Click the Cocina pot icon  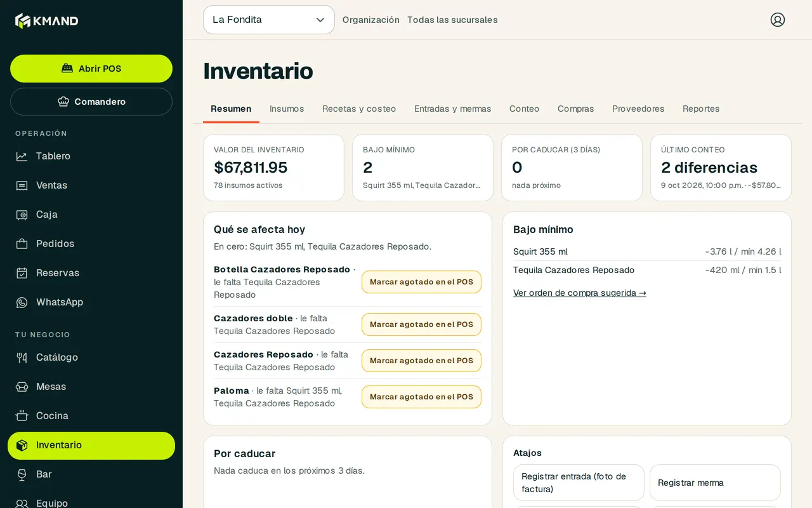click(x=22, y=416)
